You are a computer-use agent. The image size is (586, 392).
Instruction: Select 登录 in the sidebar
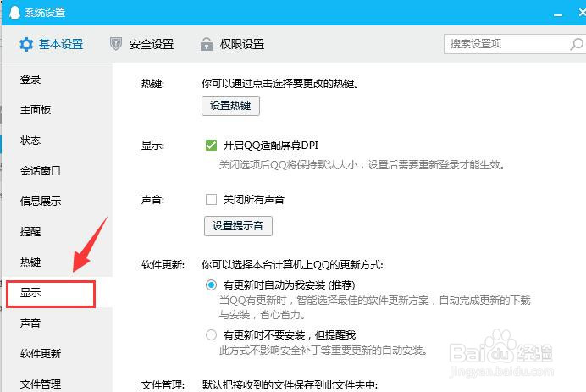click(x=30, y=80)
